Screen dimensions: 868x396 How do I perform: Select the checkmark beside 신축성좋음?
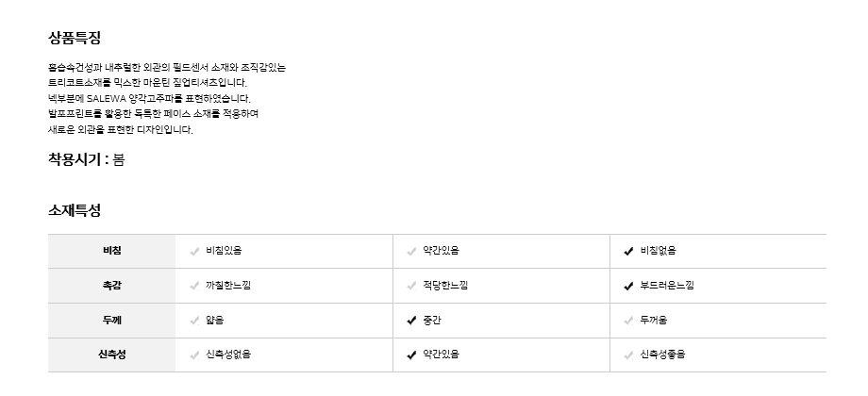tap(628, 355)
